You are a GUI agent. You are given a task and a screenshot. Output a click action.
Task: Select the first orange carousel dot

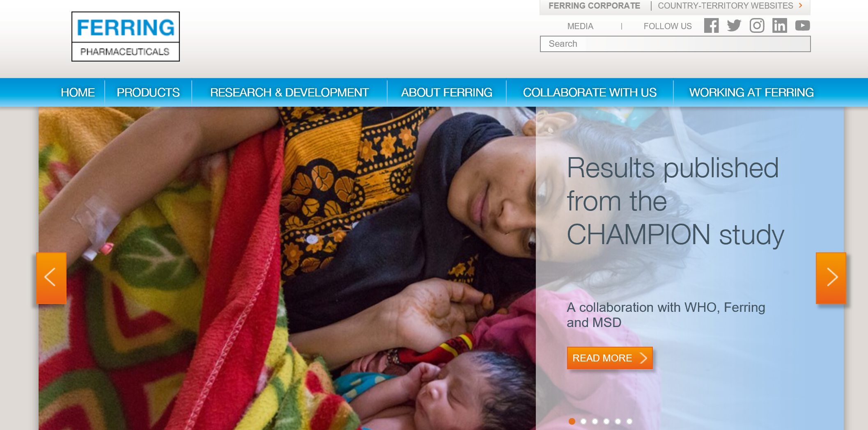click(x=572, y=421)
